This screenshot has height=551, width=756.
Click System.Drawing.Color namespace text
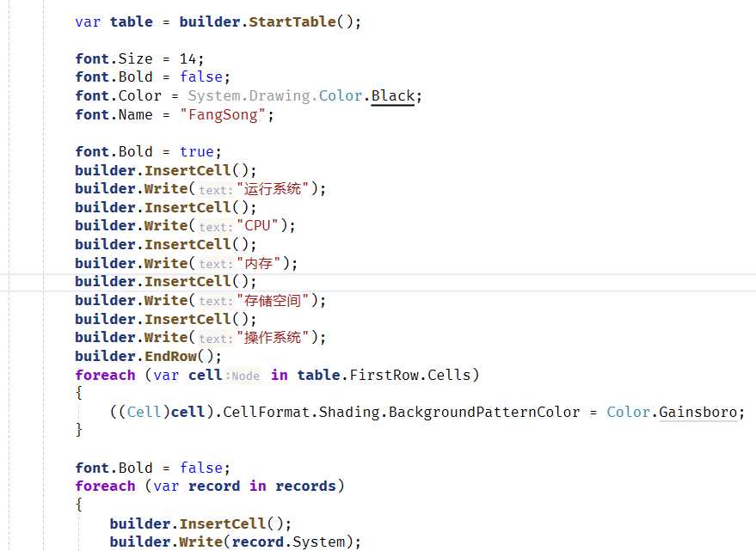(x=275, y=96)
